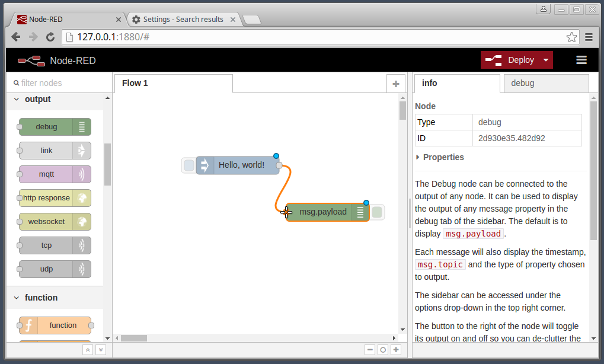Click the palette vertical scrollbar thumb

click(107, 164)
